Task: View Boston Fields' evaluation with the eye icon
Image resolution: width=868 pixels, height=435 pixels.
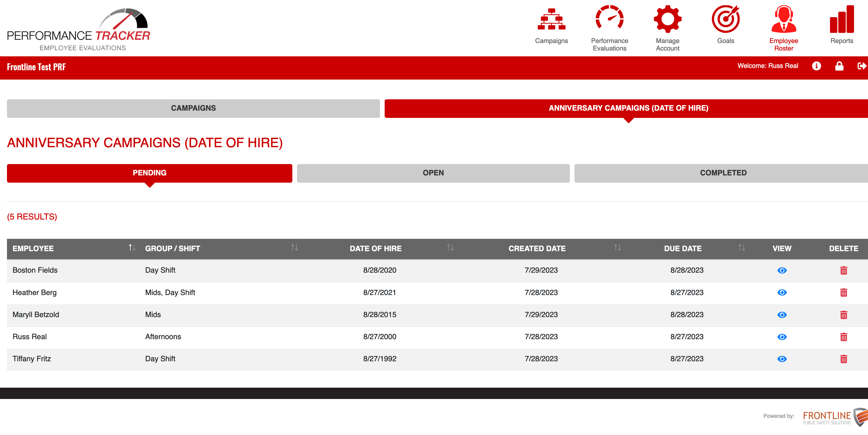Action: point(782,270)
